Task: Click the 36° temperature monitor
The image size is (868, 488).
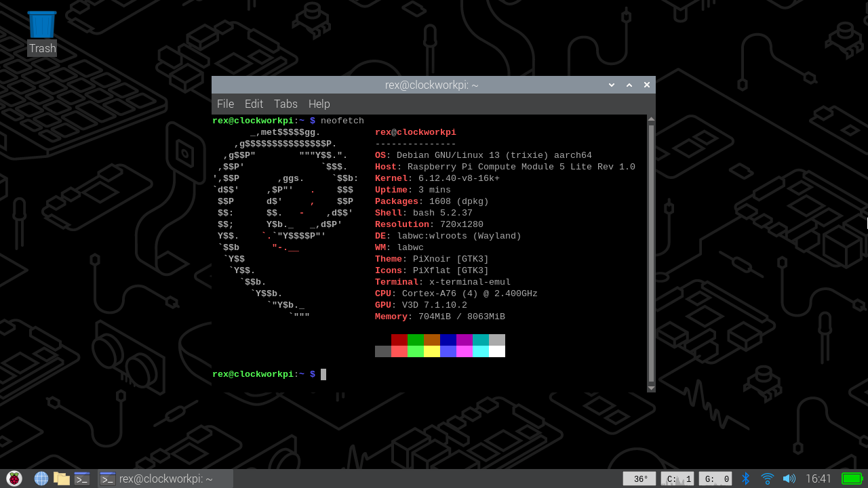Action: 639,479
